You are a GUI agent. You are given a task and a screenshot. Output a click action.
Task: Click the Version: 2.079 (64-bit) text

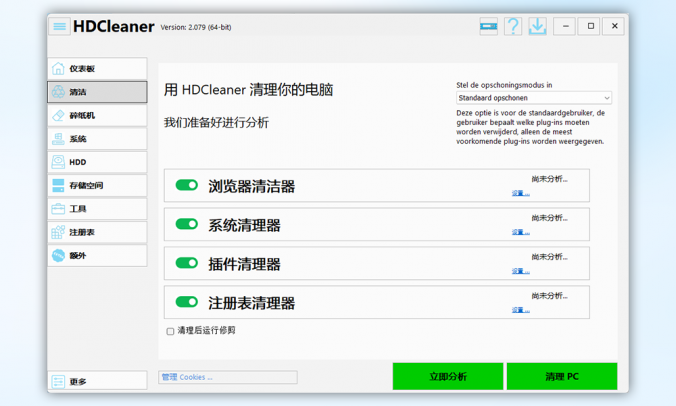pos(196,27)
